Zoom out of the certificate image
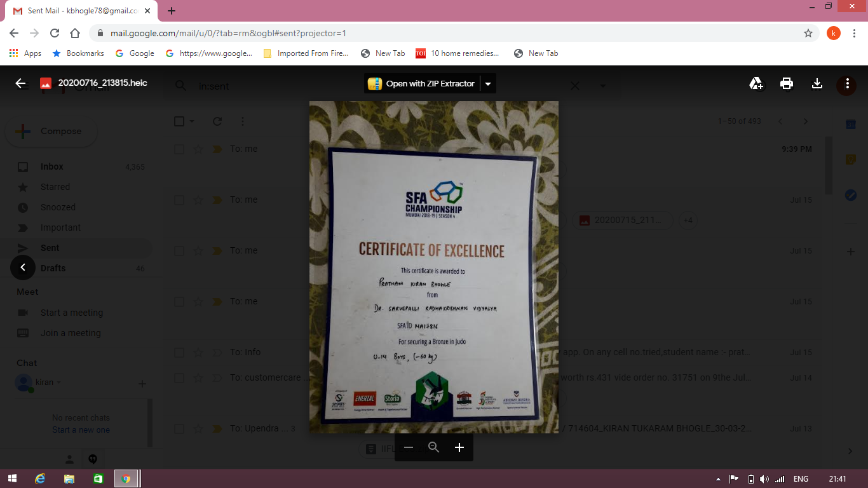Viewport: 868px width, 488px height. click(409, 447)
